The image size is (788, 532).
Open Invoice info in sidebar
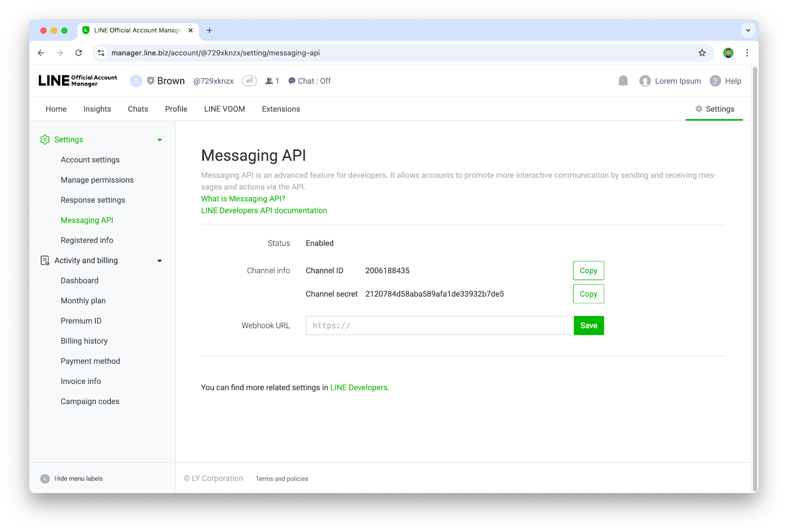80,381
